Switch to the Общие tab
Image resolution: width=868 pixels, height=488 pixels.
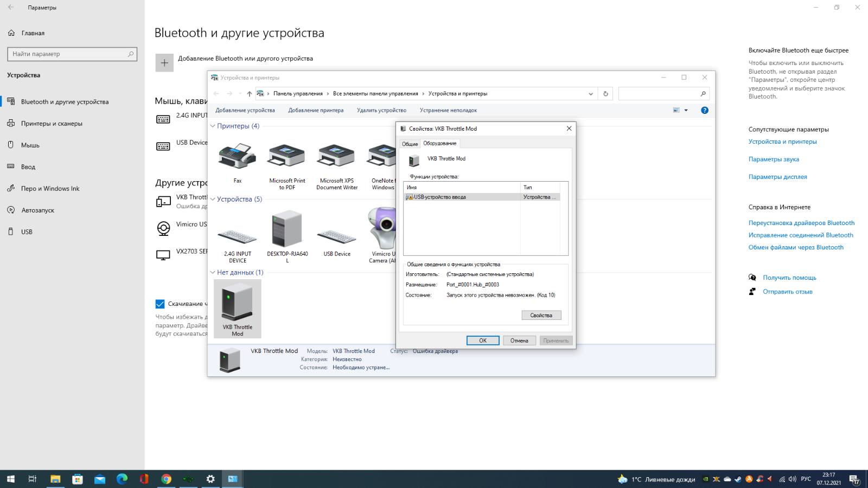pos(410,144)
